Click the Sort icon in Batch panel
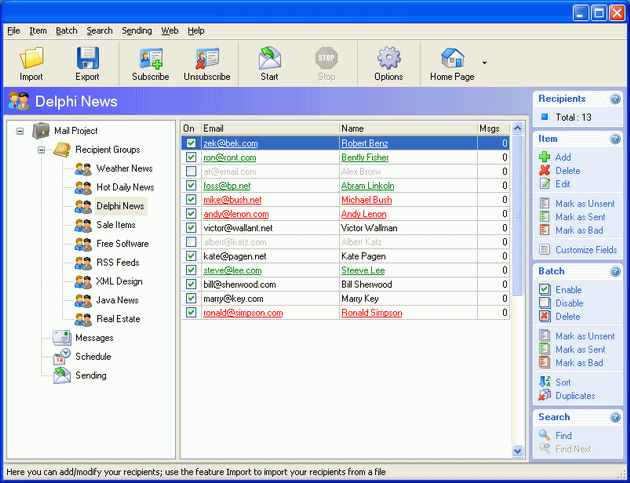The width and height of the screenshot is (630, 483). (x=544, y=382)
